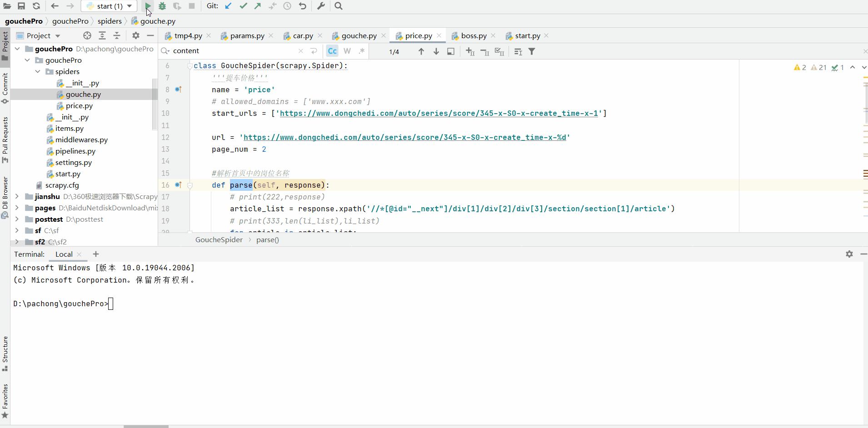The image size is (868, 428).
Task: Expand the sf project node
Action: coord(17,230)
